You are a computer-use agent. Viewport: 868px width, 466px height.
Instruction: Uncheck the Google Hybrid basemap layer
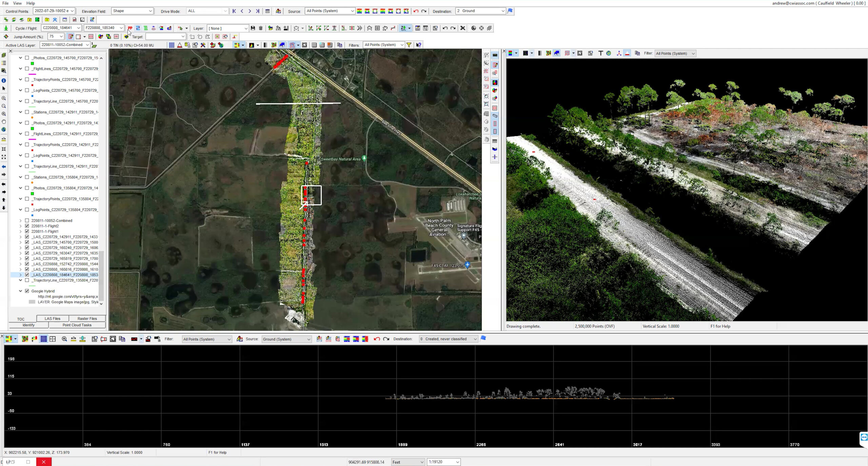pyautogui.click(x=27, y=291)
